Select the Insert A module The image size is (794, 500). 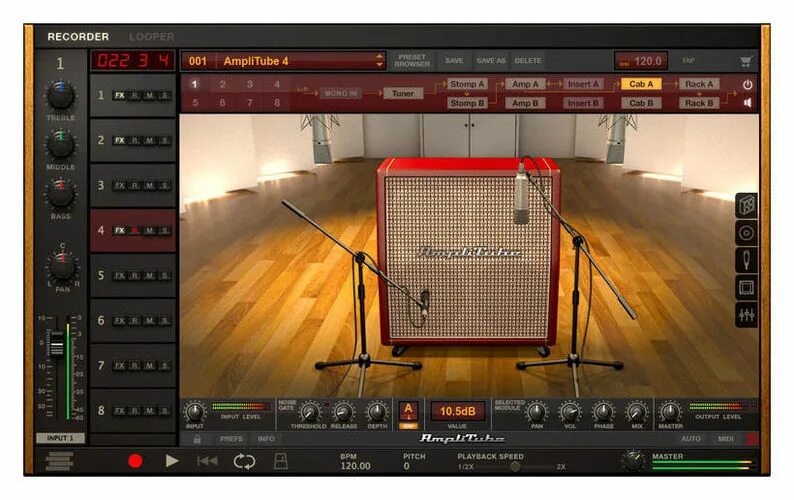point(583,84)
